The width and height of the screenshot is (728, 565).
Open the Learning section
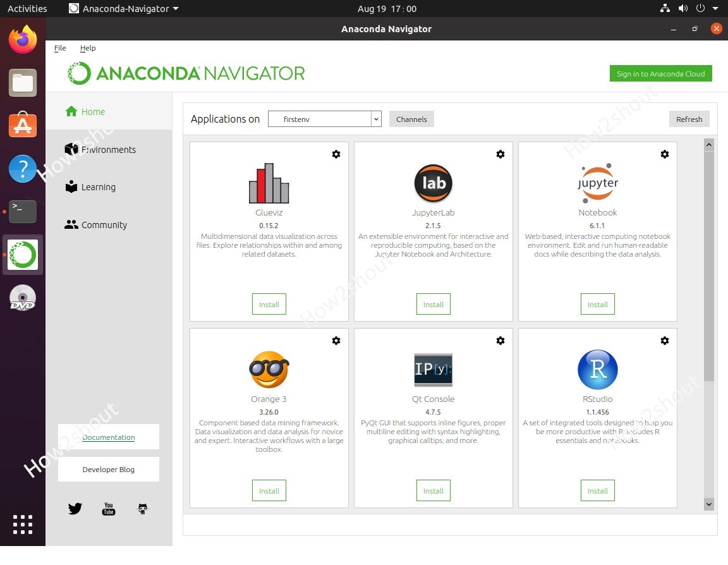coord(98,186)
